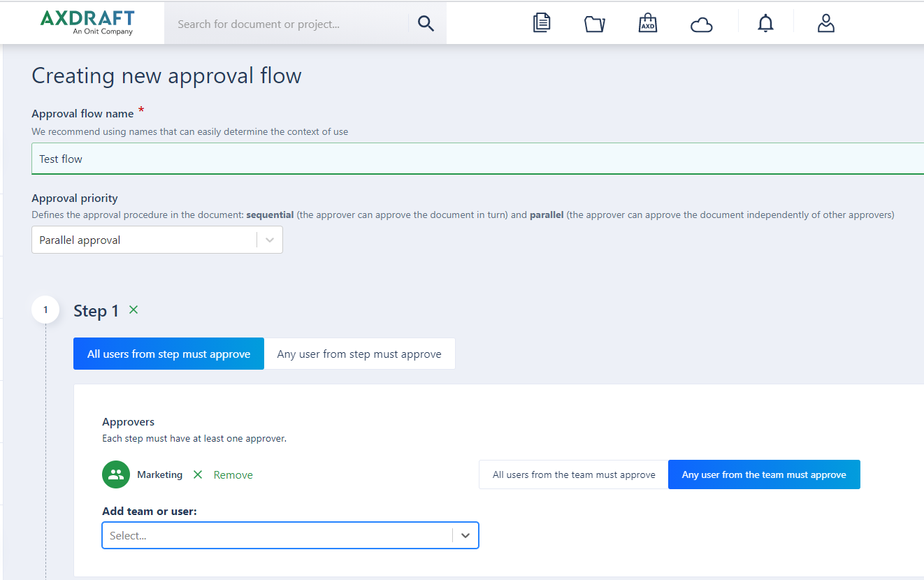The width and height of the screenshot is (924, 580).
Task: Click the X next to Marketing
Action: tap(198, 474)
